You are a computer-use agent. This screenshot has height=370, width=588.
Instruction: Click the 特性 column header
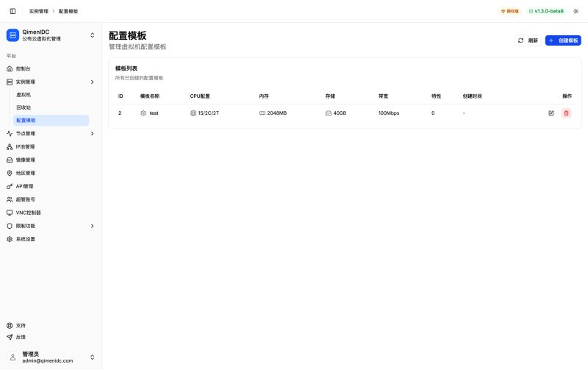point(436,96)
